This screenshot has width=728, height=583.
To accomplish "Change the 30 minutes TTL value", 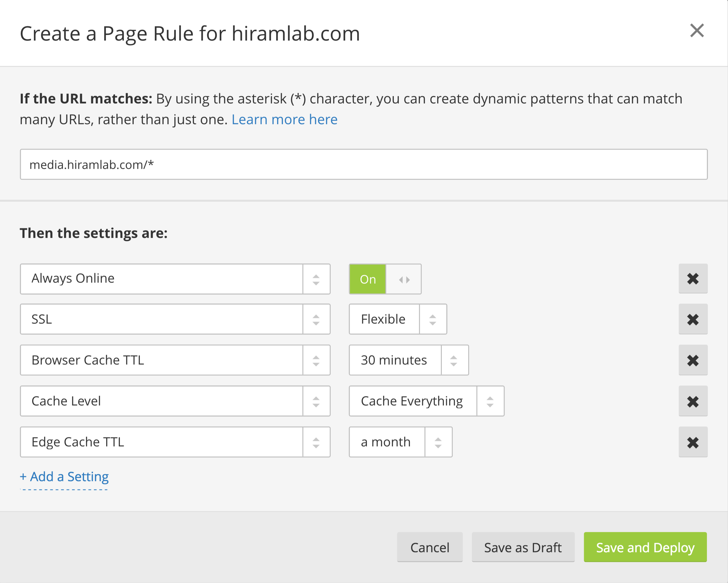I will tap(408, 360).
